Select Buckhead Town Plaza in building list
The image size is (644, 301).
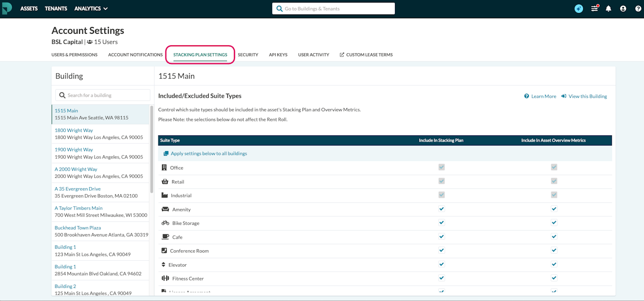coord(78,228)
